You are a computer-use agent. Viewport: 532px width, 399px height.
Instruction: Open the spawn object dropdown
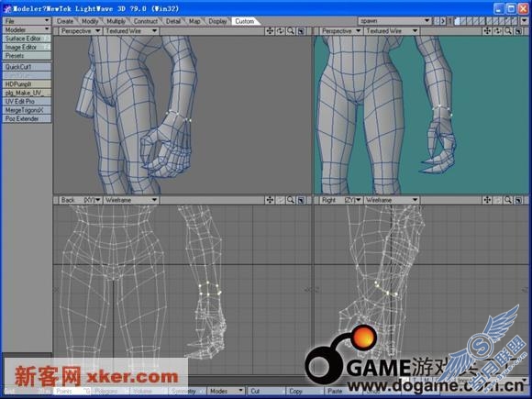point(394,21)
